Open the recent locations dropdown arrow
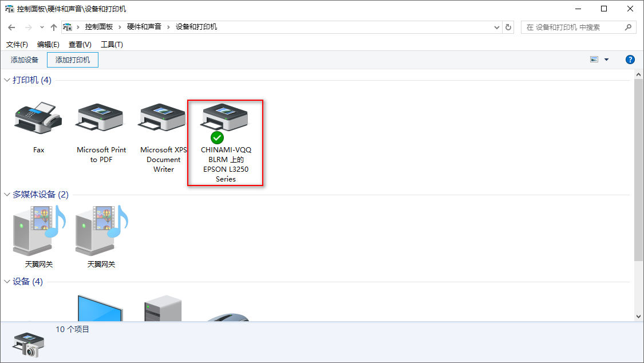This screenshot has width=644, height=363. (41, 27)
